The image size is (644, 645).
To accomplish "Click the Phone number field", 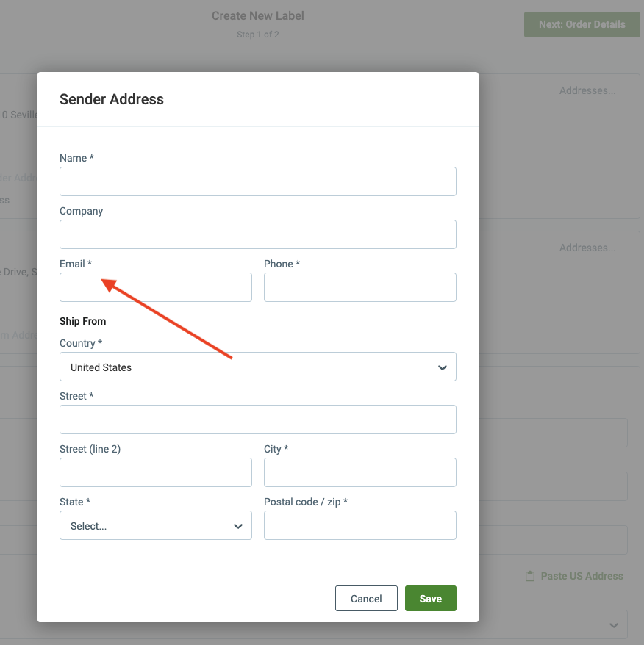I will (x=359, y=287).
